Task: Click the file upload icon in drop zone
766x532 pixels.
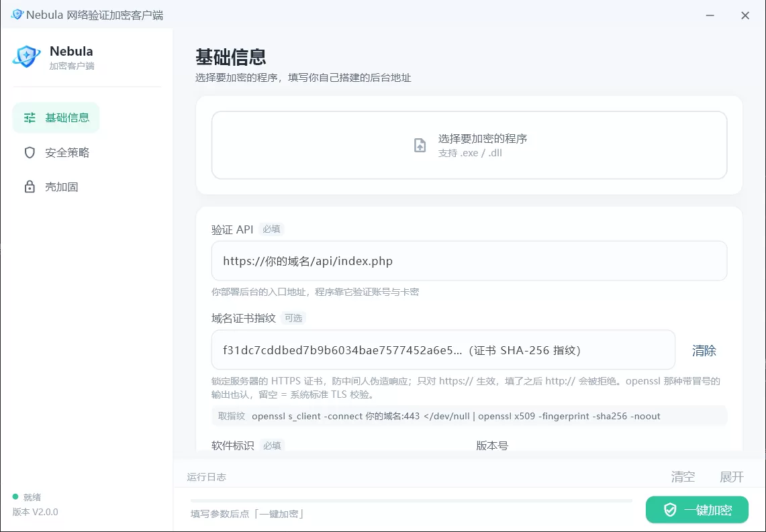Action: 420,145
